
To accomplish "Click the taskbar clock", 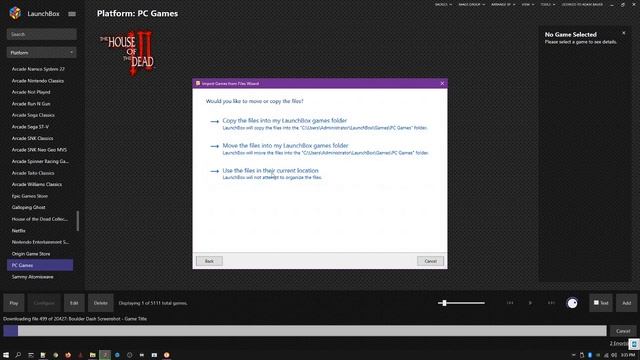I will 628,355.
